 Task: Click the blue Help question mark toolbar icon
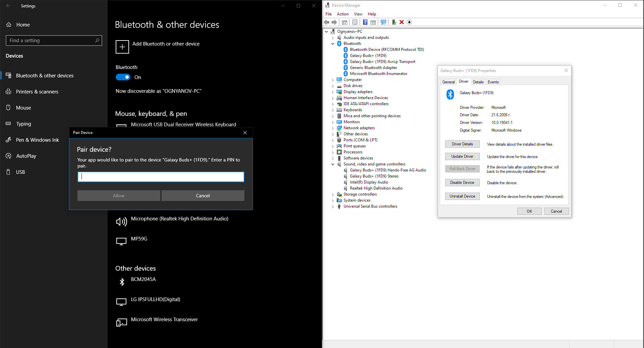point(365,22)
